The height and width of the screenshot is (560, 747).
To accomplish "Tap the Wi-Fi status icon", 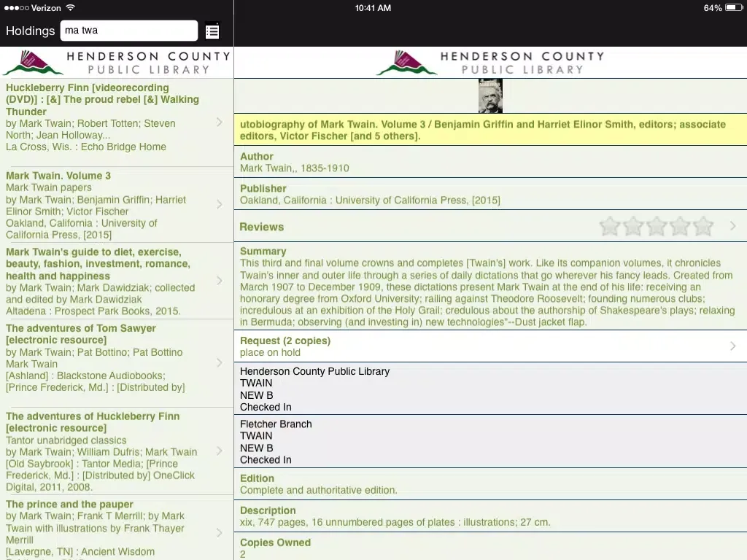I will [x=71, y=7].
